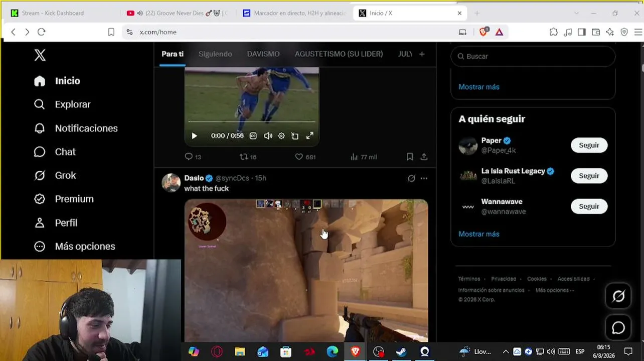Bookmark this page in the address bar
The image size is (644, 361).
(x=111, y=32)
